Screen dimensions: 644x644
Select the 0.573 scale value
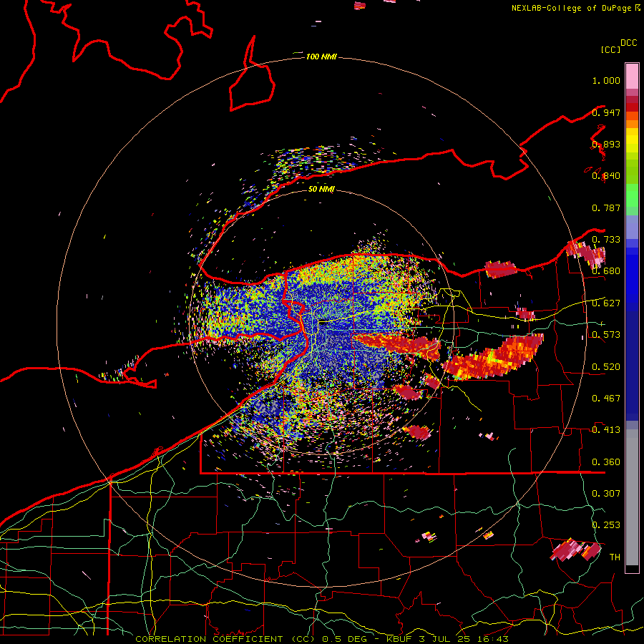[606, 335]
